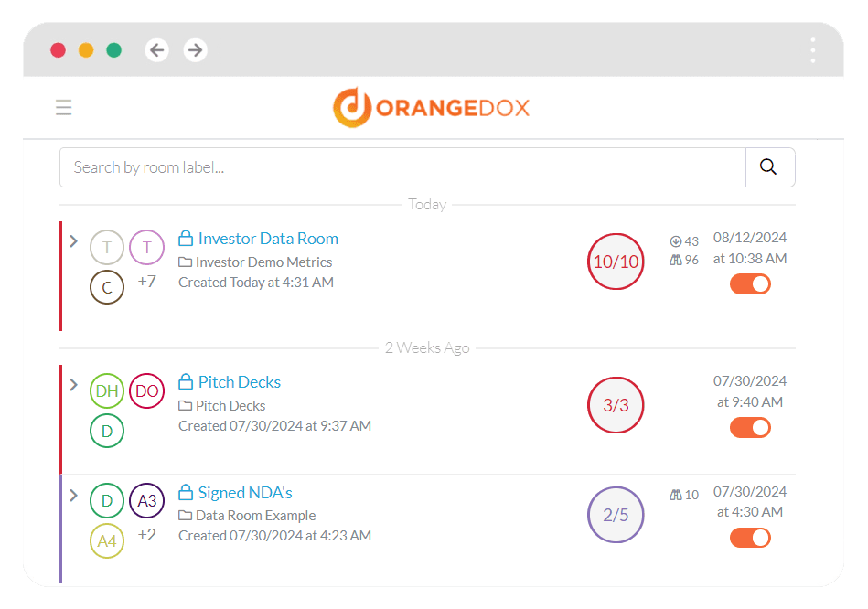This screenshot has height=609, width=868.
Task: Expand the Investor Data Room row
Action: pos(73,241)
